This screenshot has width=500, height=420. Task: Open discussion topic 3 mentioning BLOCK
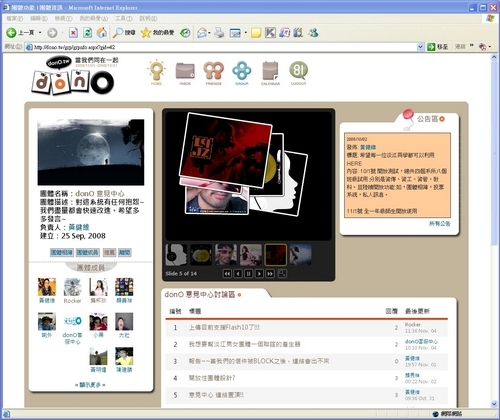(259, 361)
